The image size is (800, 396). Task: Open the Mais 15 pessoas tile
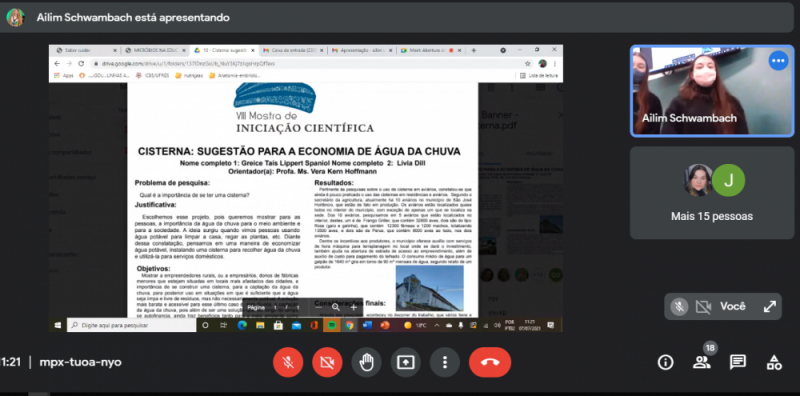tap(712, 193)
